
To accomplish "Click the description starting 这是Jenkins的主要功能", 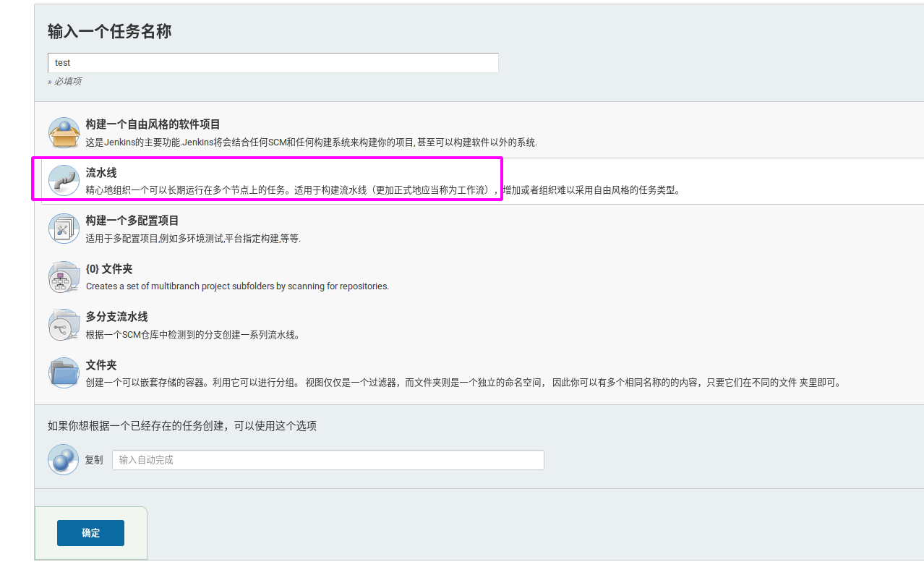I will point(312,142).
